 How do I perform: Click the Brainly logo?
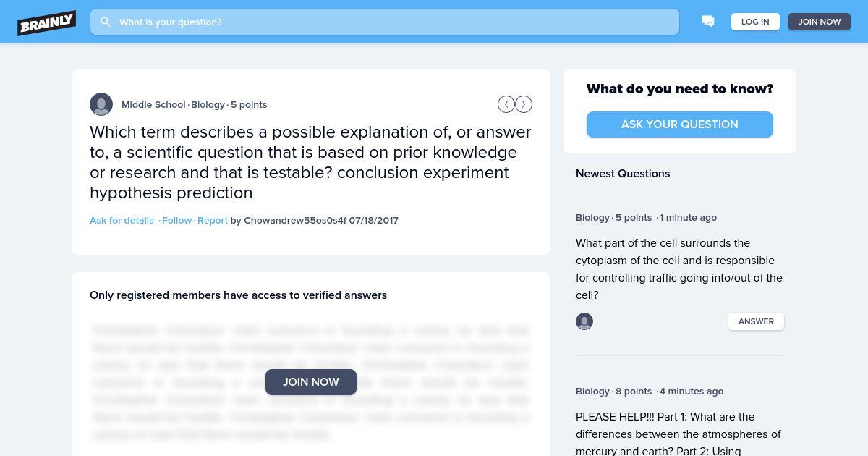tap(47, 22)
